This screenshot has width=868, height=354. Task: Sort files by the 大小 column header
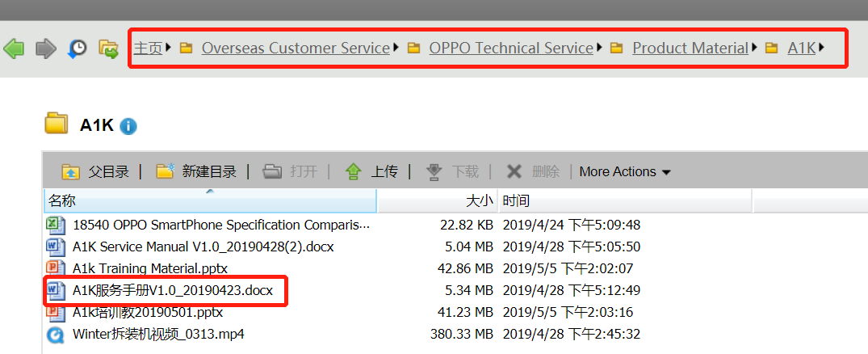479,201
